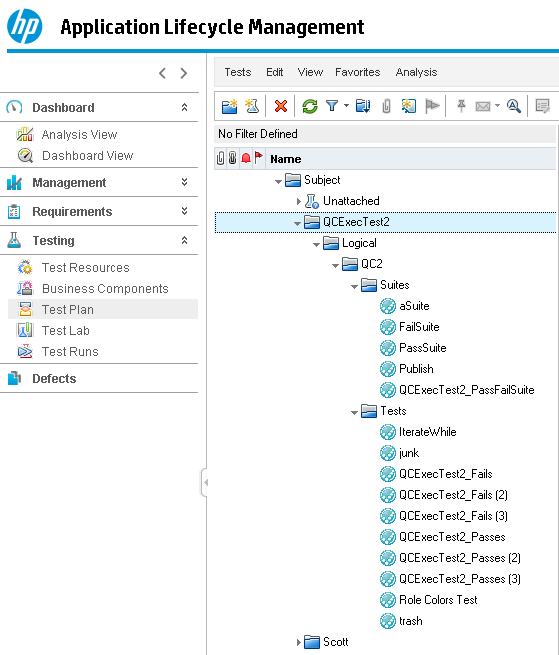This screenshot has width=559, height=655.
Task: Open the Tests menu
Action: [x=238, y=72]
